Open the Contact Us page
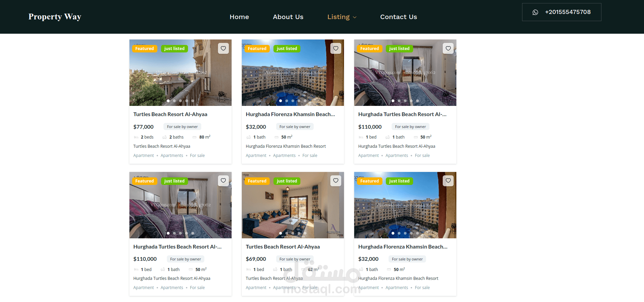 398,17
